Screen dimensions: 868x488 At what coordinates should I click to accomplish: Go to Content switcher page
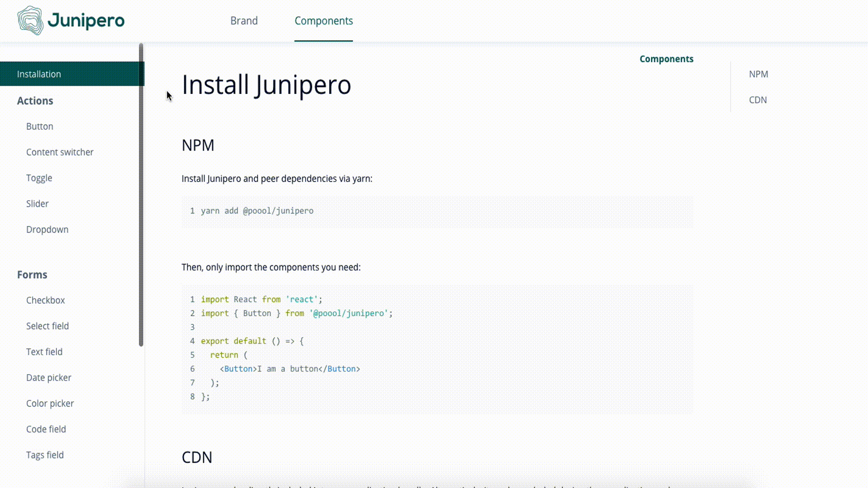(60, 152)
